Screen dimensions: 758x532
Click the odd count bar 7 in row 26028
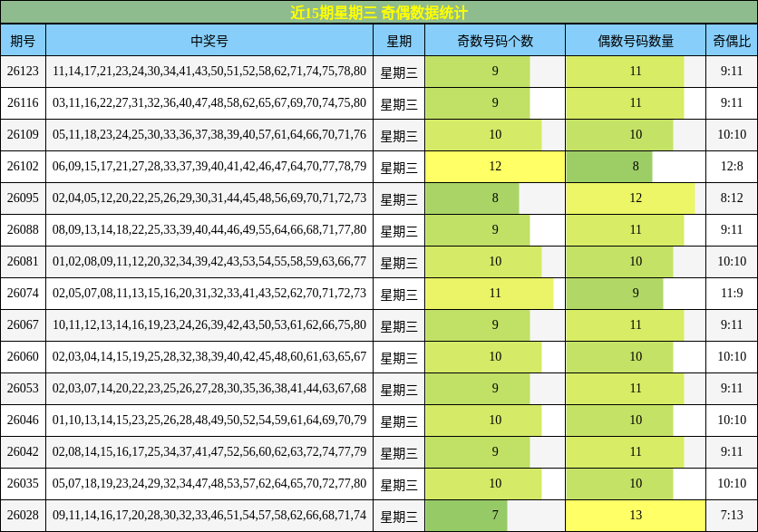pyautogui.click(x=466, y=515)
